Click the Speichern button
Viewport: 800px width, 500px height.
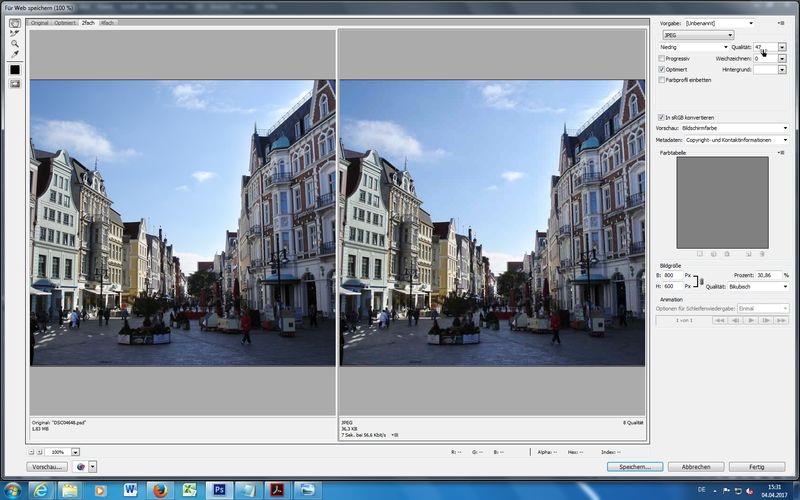point(634,466)
